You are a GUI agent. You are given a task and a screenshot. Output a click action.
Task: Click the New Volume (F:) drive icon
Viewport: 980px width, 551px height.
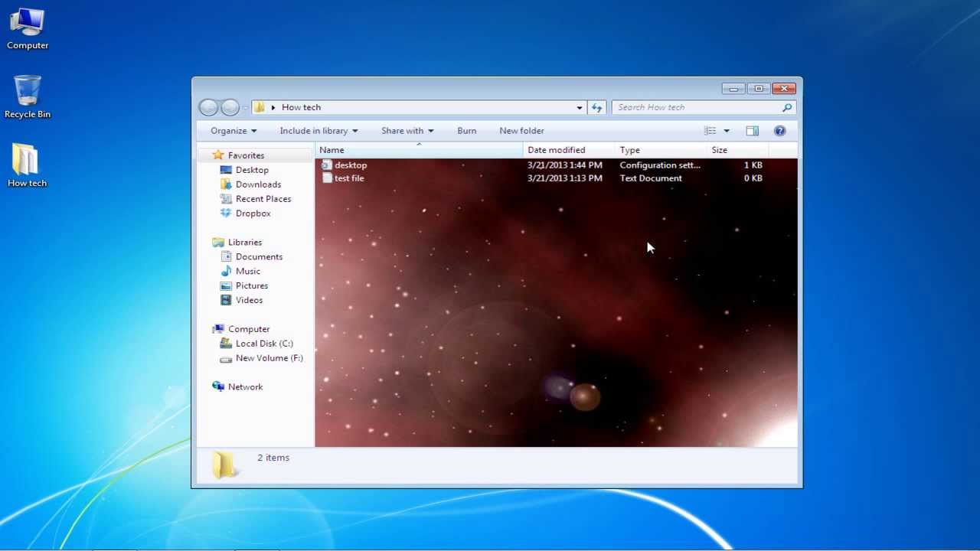[226, 358]
